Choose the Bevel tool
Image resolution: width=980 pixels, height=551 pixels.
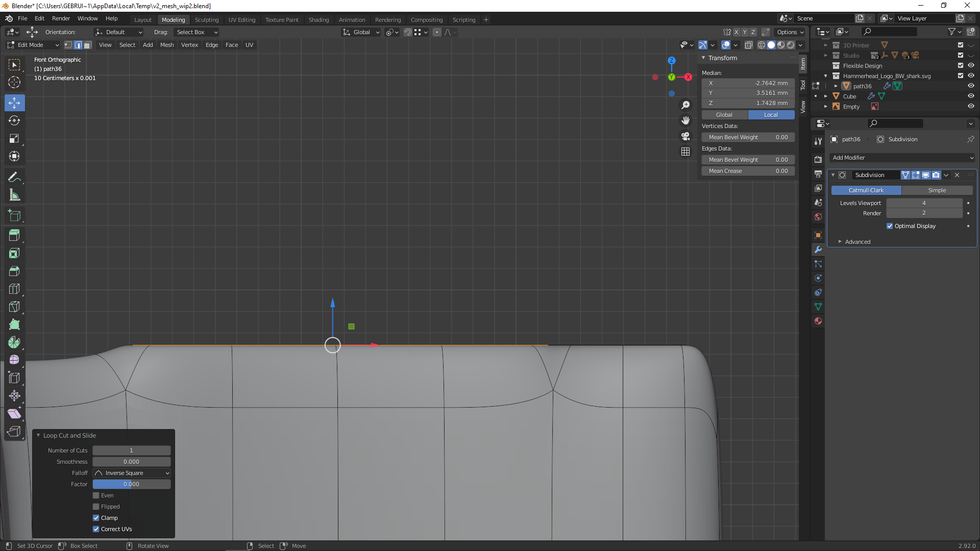14,271
